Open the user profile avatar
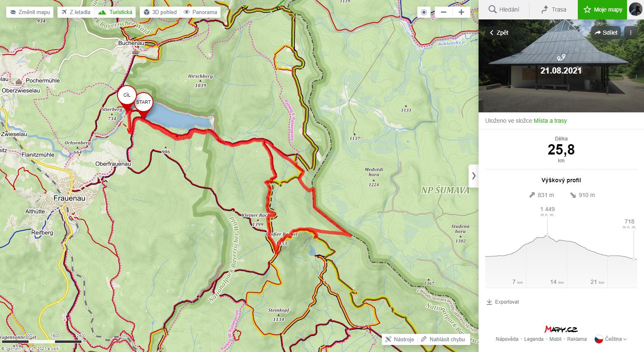644x352 pixels. (x=635, y=9)
